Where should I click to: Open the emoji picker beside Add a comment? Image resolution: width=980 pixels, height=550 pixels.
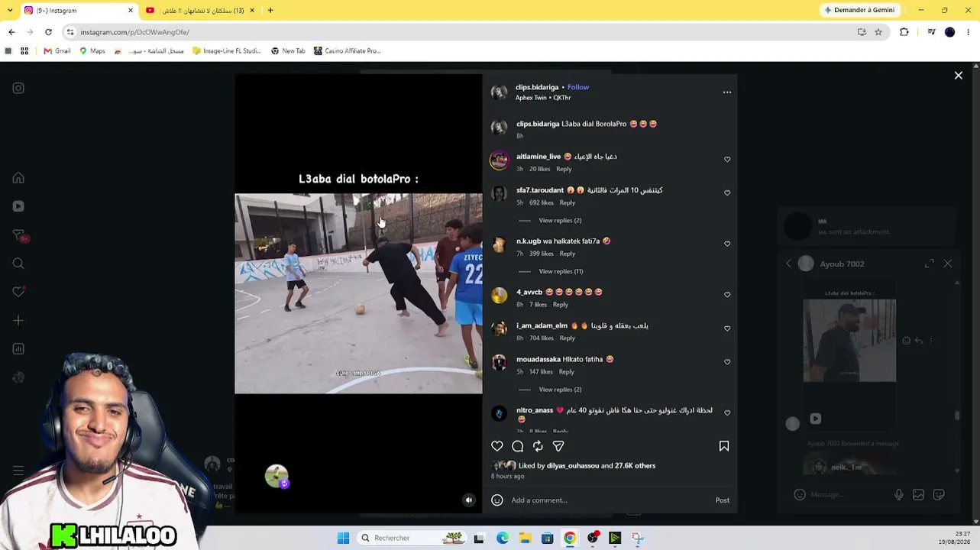497,500
